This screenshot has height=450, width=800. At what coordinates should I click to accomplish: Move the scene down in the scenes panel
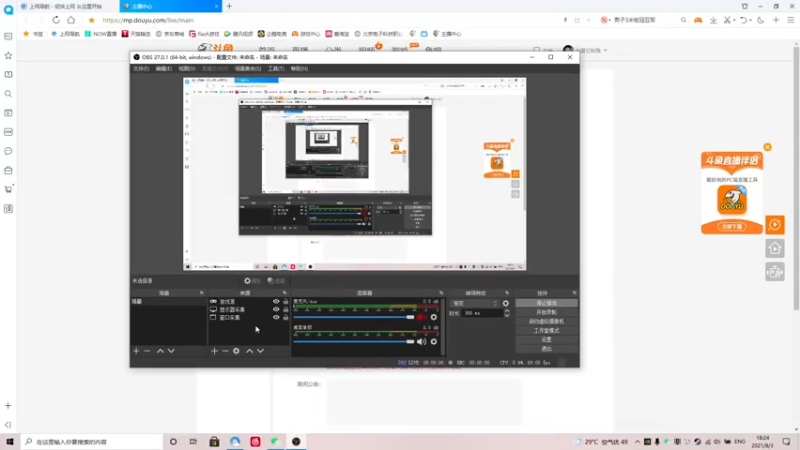(171, 351)
